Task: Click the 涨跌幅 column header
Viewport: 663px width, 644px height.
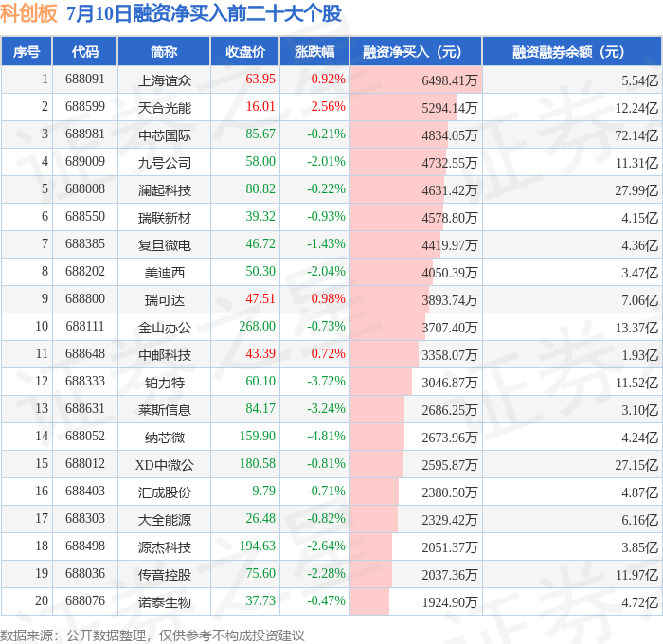Action: point(314,51)
